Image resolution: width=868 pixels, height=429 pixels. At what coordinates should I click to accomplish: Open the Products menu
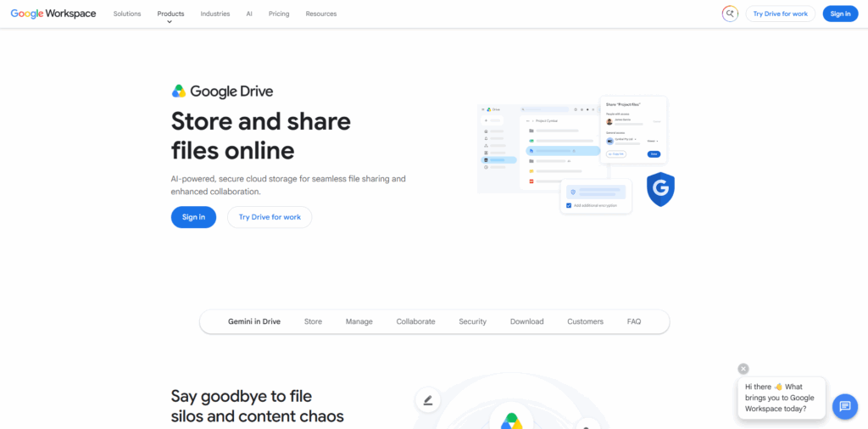(x=170, y=14)
